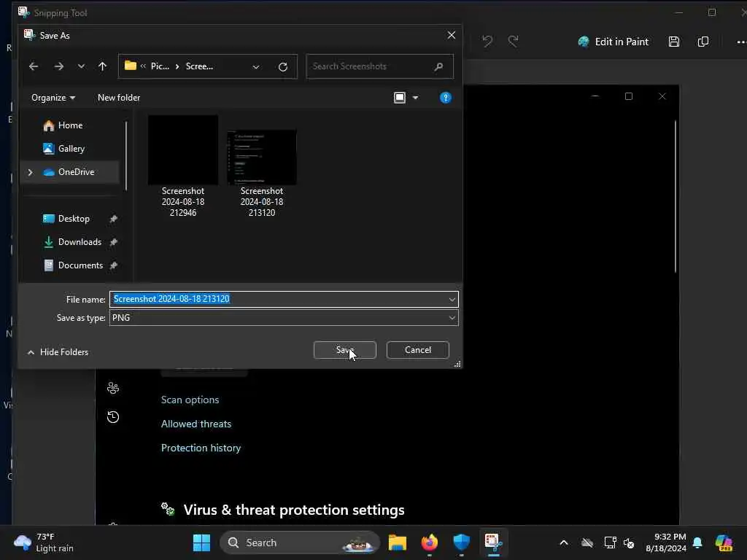Select Home in navigation pane
Screen dimensions: 747x560
coord(71,125)
